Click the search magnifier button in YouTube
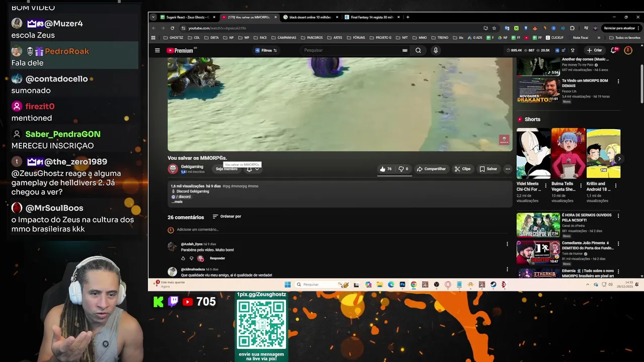Screen dimensions: 644x362 [418, 50]
